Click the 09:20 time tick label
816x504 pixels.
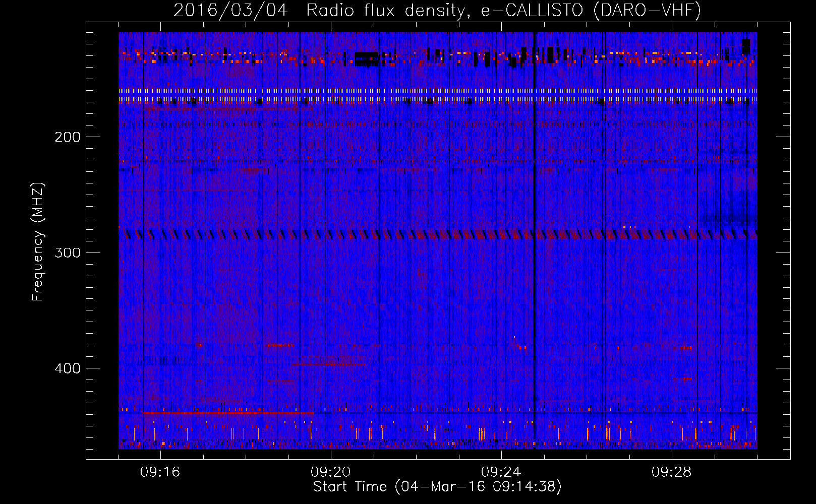[331, 472]
